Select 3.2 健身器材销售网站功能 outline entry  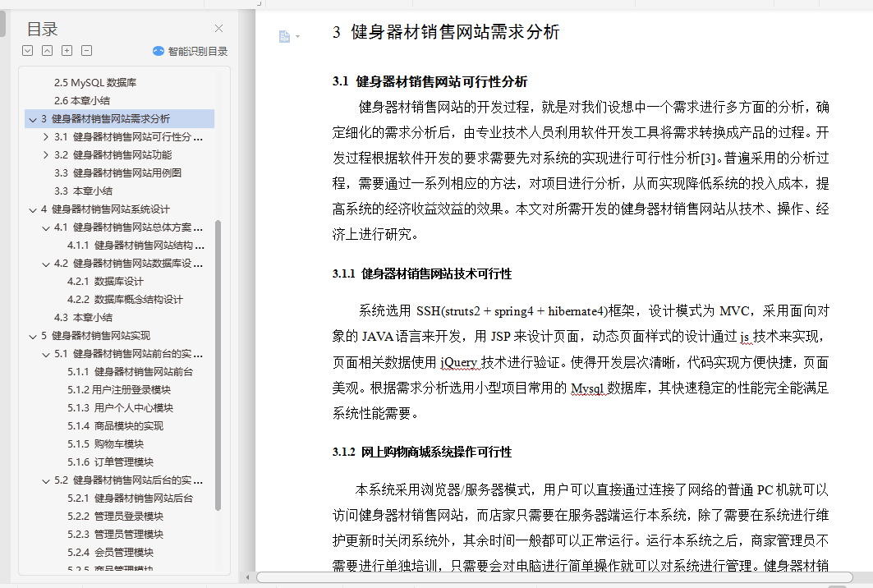coord(113,154)
